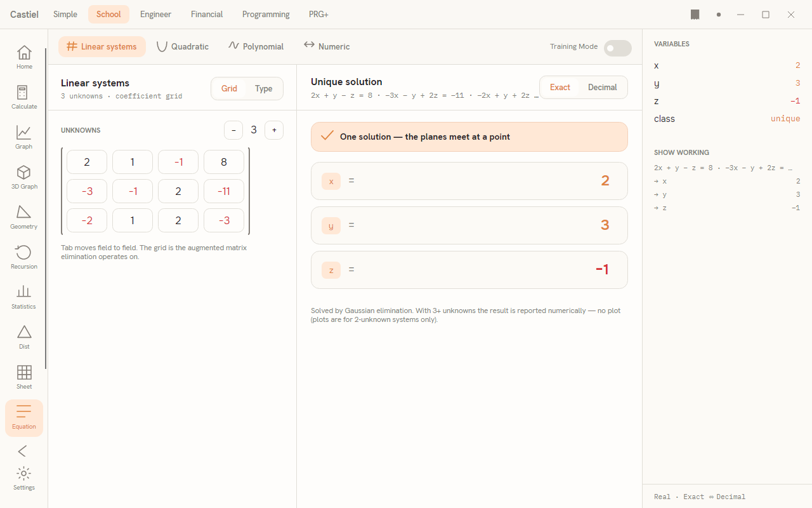
Task: Click the One solution status banner
Action: (469, 137)
